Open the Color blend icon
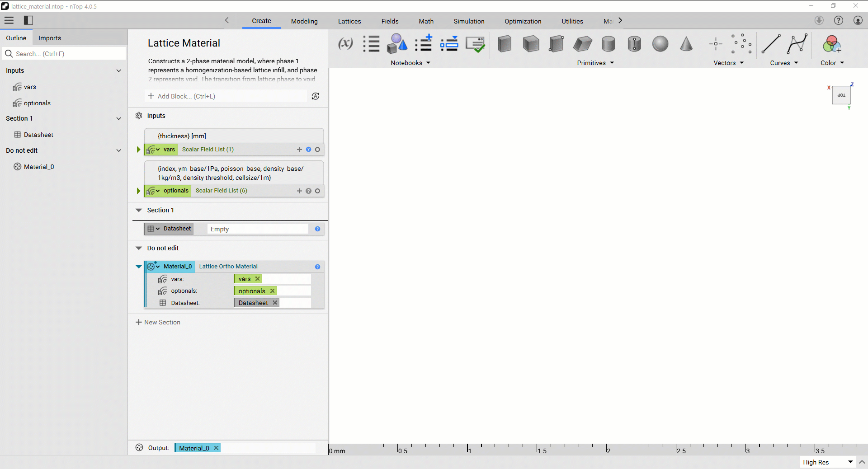 tap(831, 44)
